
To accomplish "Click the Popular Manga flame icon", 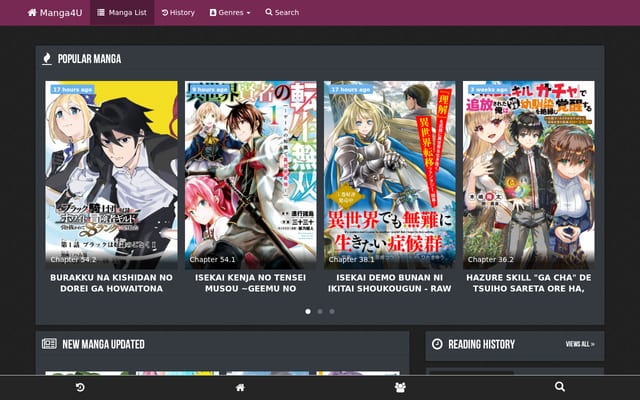I will click(47, 59).
